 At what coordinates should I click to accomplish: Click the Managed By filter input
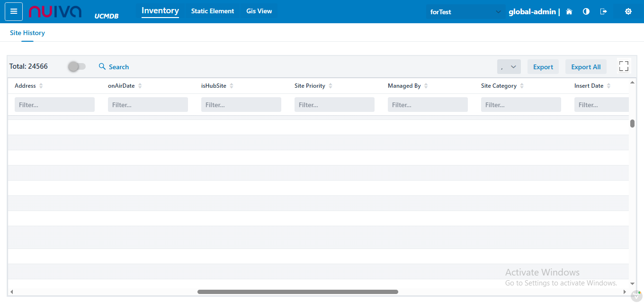[428, 105]
